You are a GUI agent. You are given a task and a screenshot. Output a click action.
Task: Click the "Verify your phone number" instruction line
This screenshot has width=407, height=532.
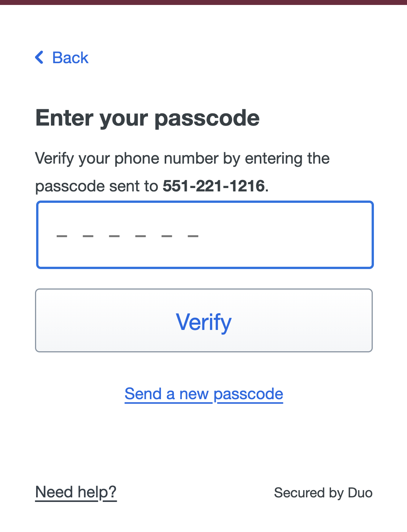pyautogui.click(x=182, y=159)
